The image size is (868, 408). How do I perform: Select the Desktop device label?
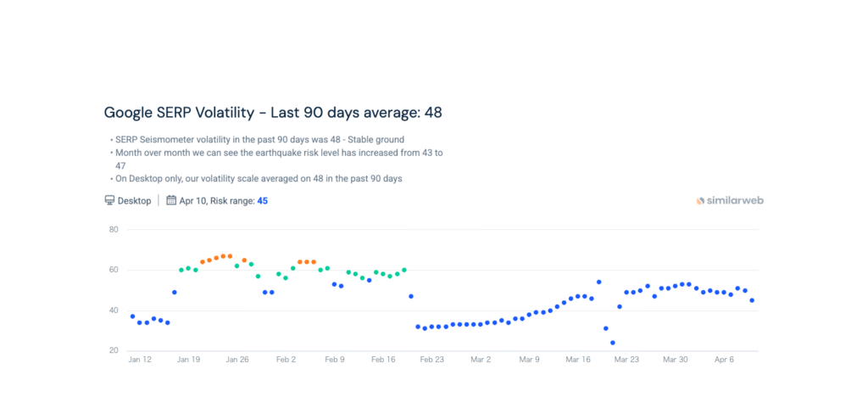pyautogui.click(x=135, y=201)
